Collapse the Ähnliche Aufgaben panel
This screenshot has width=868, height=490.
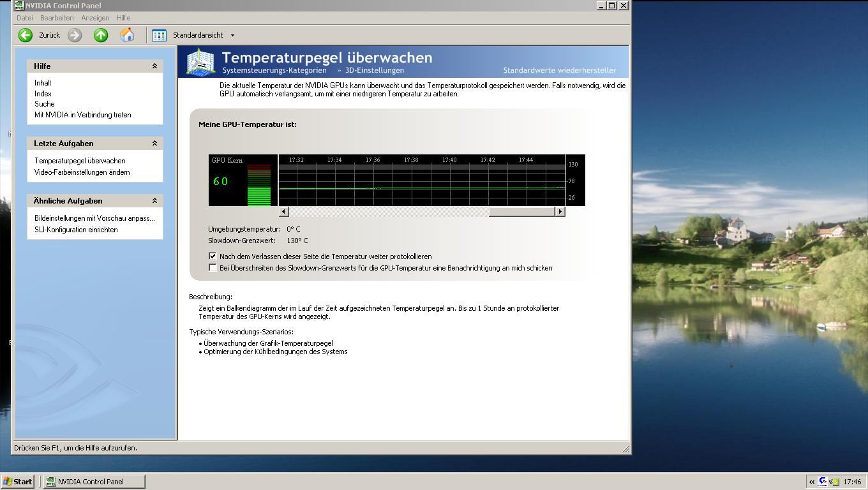coord(154,200)
